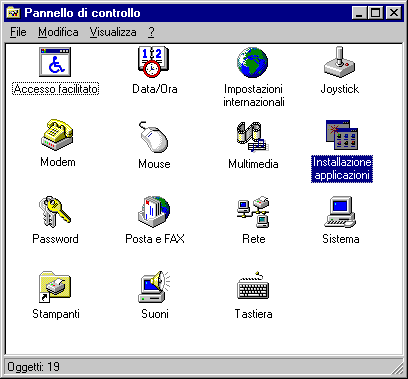Close the Pannello di controllo window
408x379 pixels.
pos(394,13)
